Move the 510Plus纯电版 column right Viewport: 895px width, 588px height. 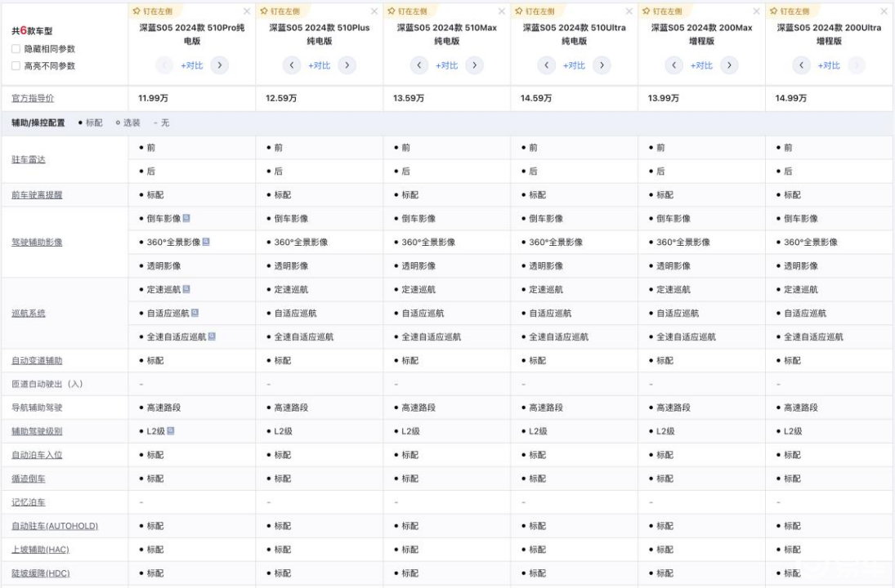coord(347,65)
